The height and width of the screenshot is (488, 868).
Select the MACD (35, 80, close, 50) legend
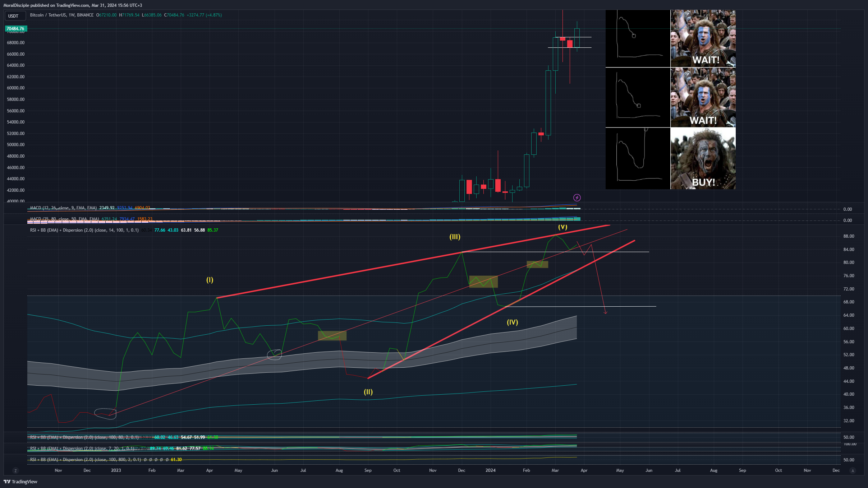[x=64, y=219]
